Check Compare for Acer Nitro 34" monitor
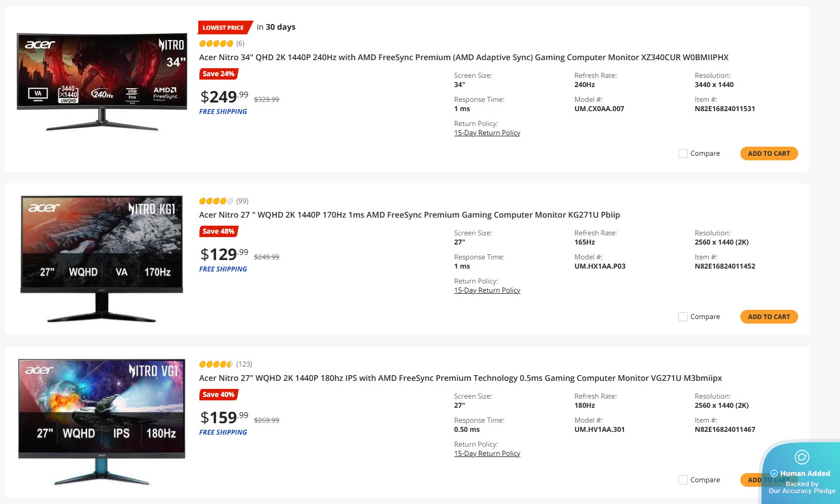 coord(683,153)
